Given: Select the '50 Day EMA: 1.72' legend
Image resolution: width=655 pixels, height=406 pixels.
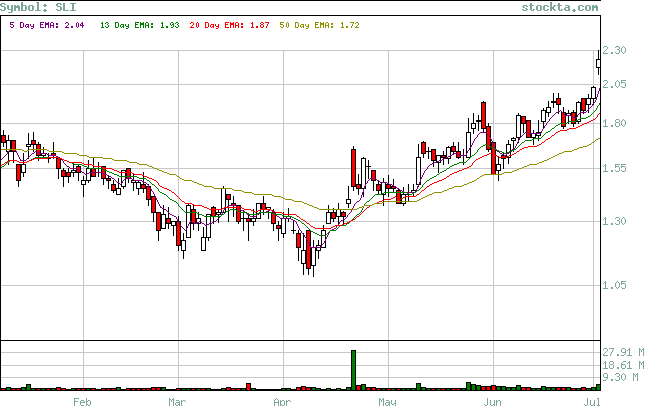Looking at the screenshot, I should (320, 25).
